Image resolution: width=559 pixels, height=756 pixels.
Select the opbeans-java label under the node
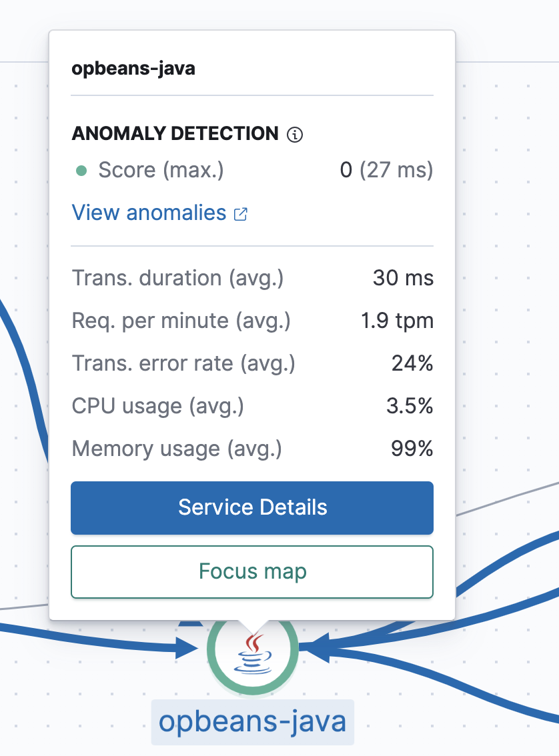[x=252, y=723]
